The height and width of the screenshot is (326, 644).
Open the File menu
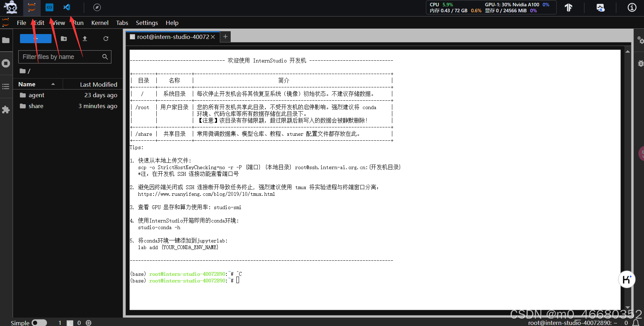click(21, 23)
